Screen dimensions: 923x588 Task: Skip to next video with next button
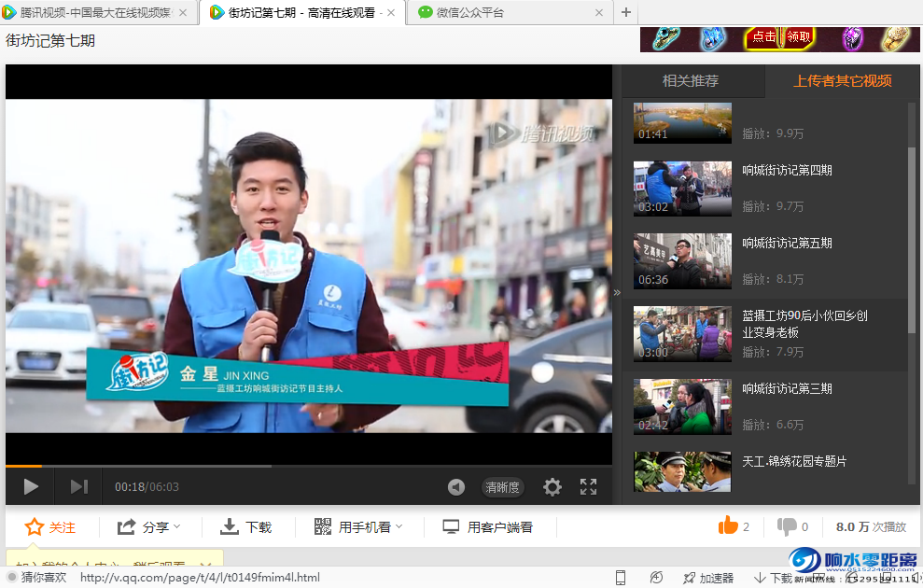(79, 487)
